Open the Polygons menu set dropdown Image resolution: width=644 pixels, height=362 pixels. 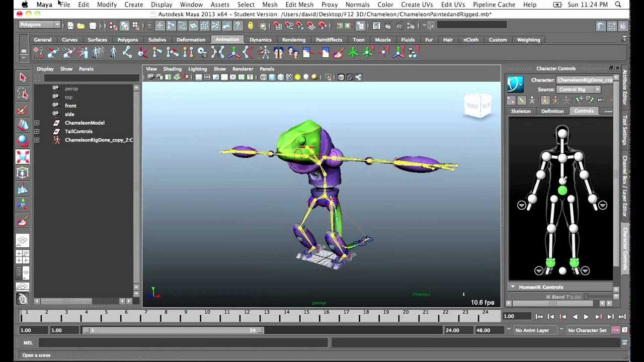click(40, 25)
